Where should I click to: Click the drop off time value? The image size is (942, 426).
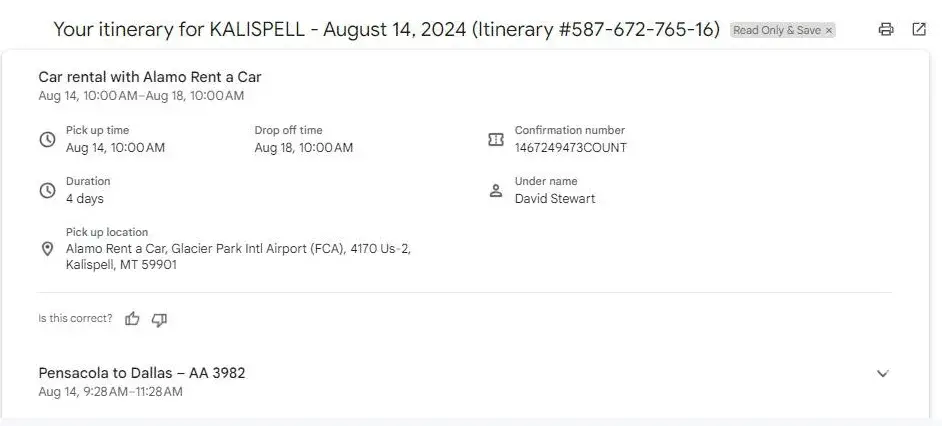click(303, 148)
